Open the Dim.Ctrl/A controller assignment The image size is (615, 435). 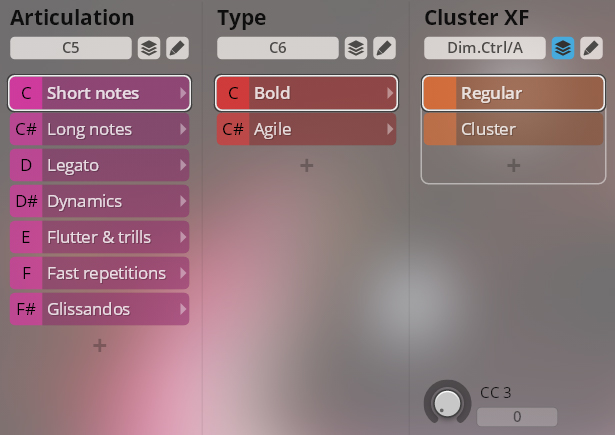484,48
